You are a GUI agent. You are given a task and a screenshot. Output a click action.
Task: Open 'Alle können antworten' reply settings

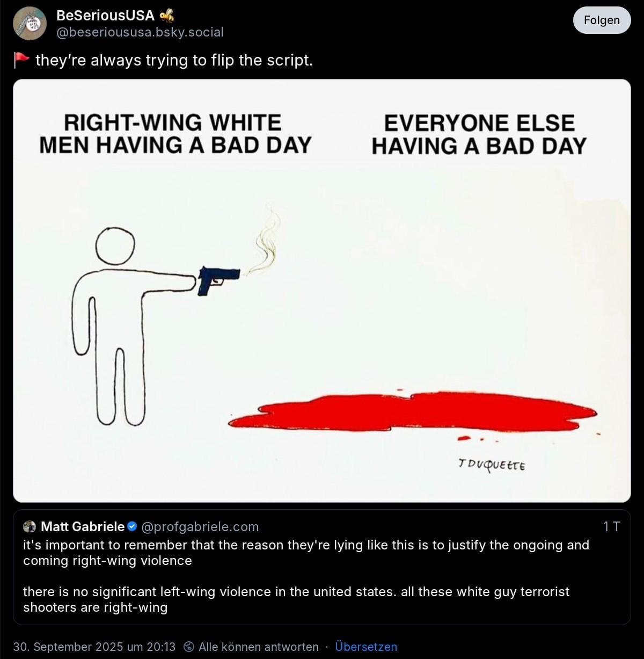point(259,647)
